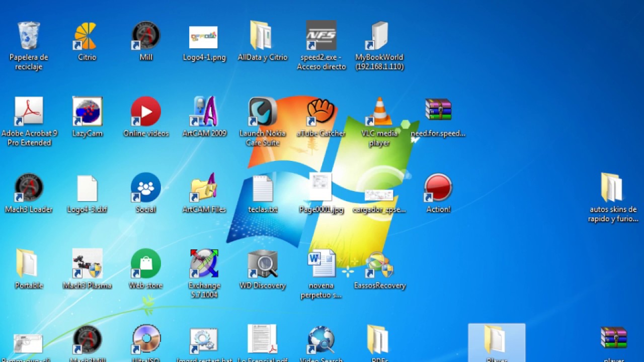Open the ArtCAM Files folder shortcut
The height and width of the screenshot is (362, 644).
pyautogui.click(x=204, y=188)
